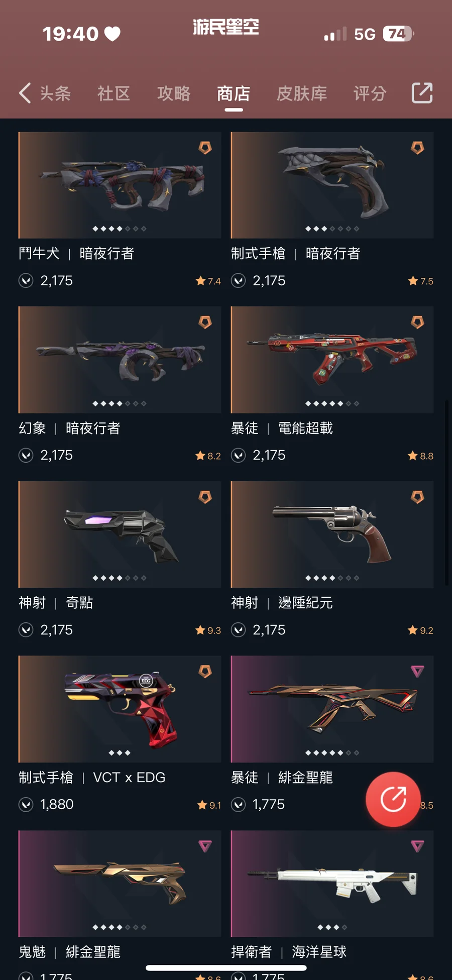Screen dimensions: 452x980
Task: Go to the 社区 tab
Action: coord(114,93)
